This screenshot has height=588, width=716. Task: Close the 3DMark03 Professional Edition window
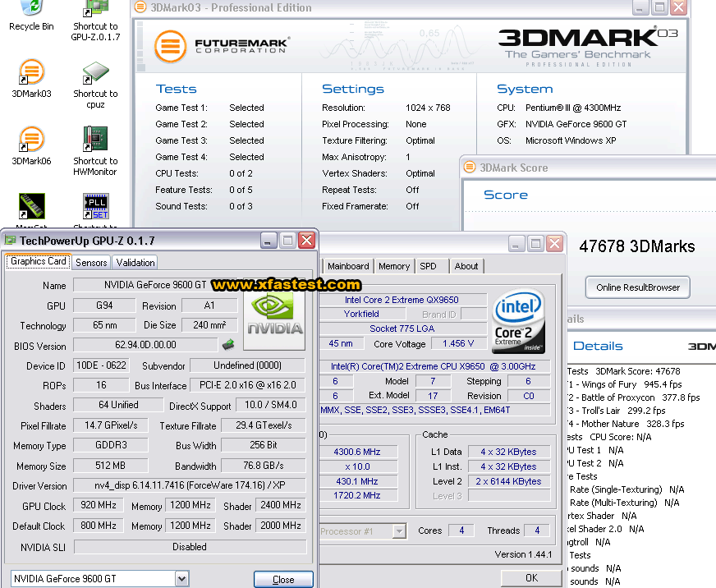pyautogui.click(x=679, y=7)
